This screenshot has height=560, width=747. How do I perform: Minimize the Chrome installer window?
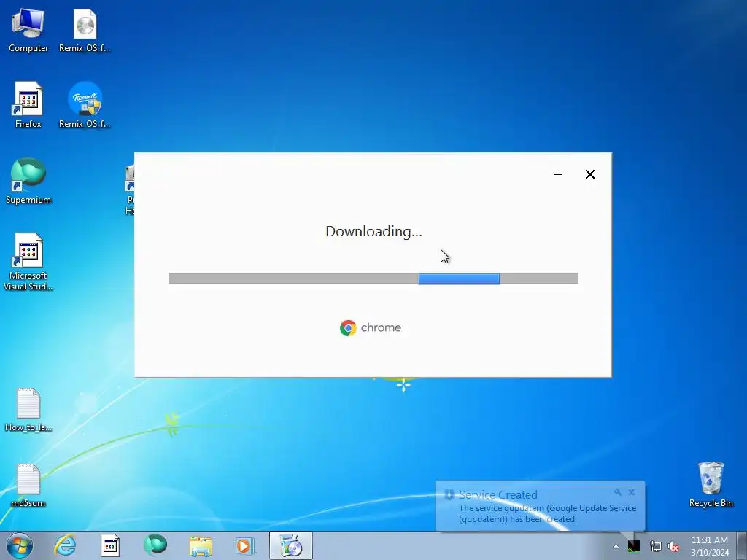click(x=558, y=174)
